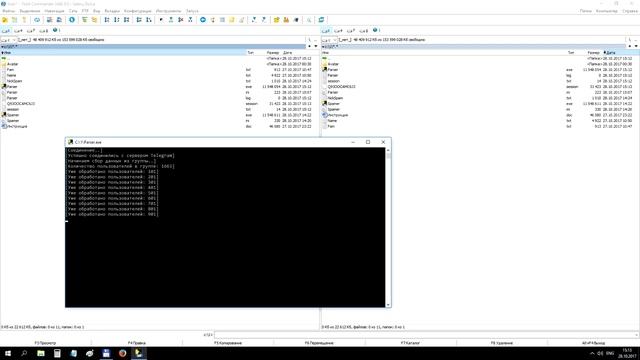The height and width of the screenshot is (360, 640).
Task: Click the F3 Просмотр button
Action: click(x=45, y=343)
